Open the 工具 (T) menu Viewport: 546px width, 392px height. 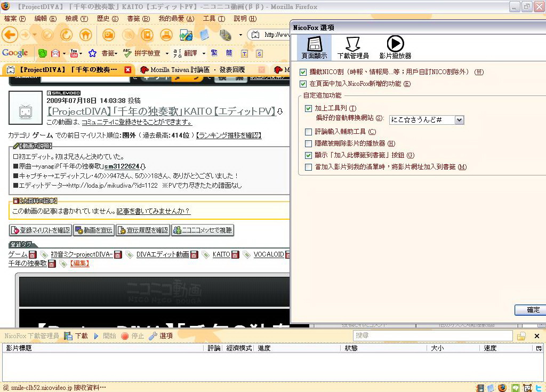[213, 19]
